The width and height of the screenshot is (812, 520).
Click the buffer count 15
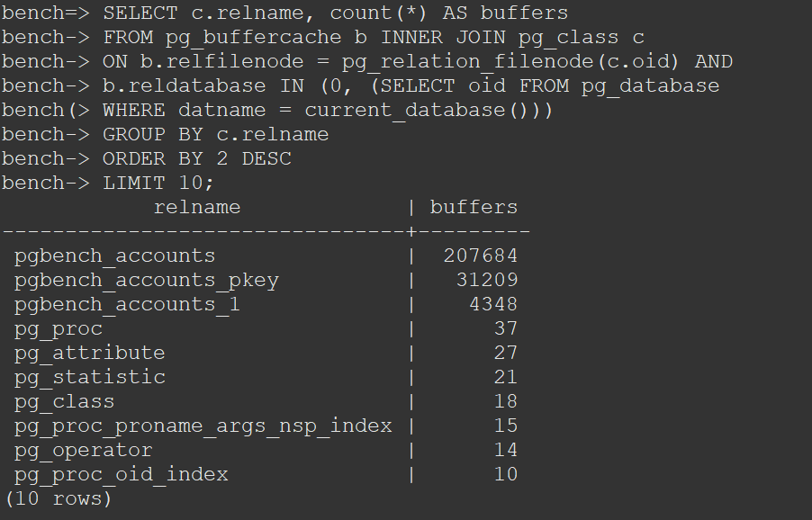[505, 426]
